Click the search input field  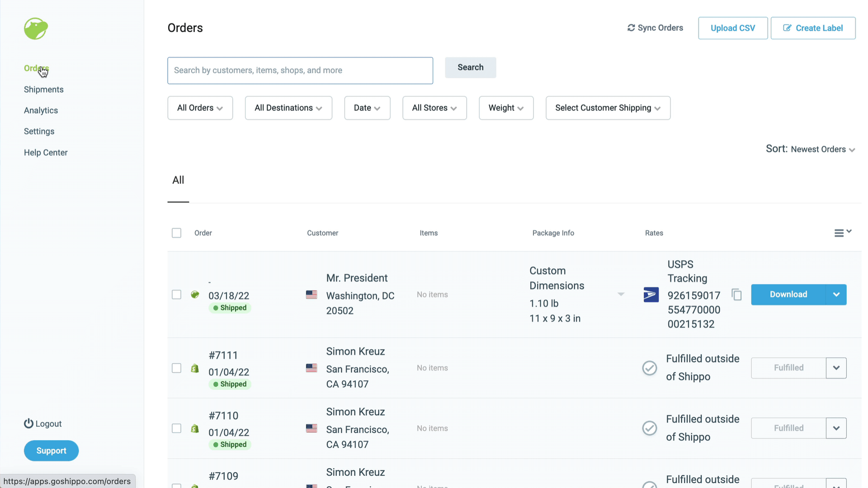[x=301, y=70]
